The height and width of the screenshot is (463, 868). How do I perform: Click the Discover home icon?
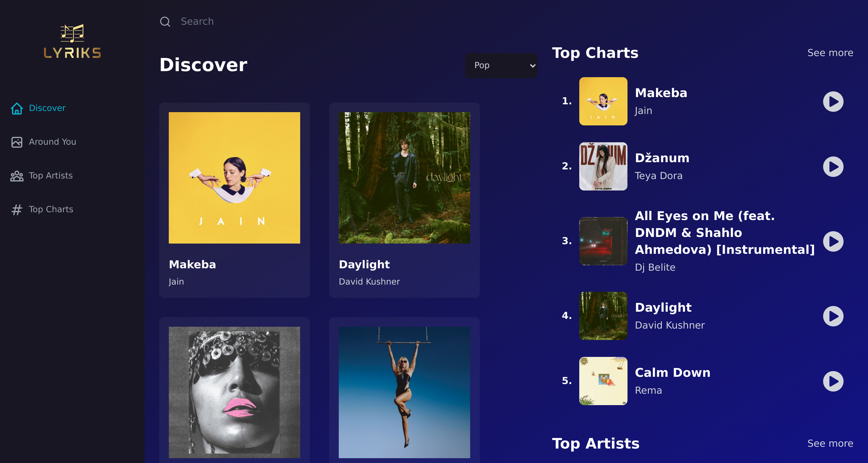pos(17,108)
